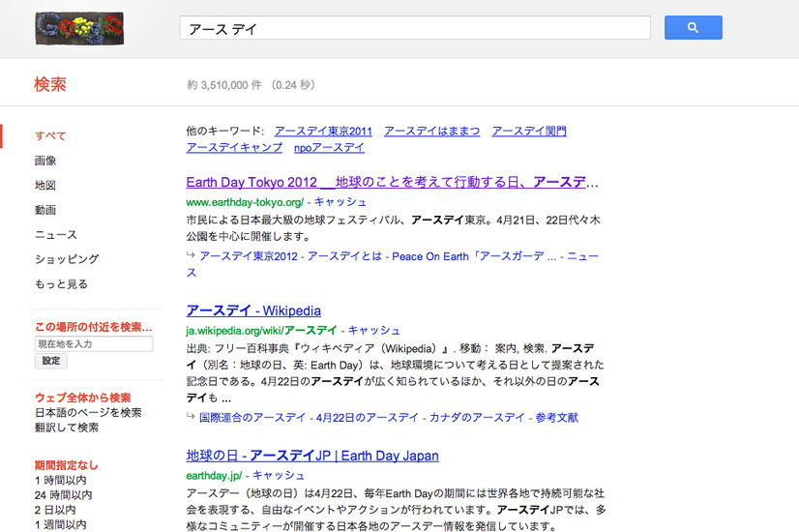
Task: Select the すべて search category
Action: 50,136
